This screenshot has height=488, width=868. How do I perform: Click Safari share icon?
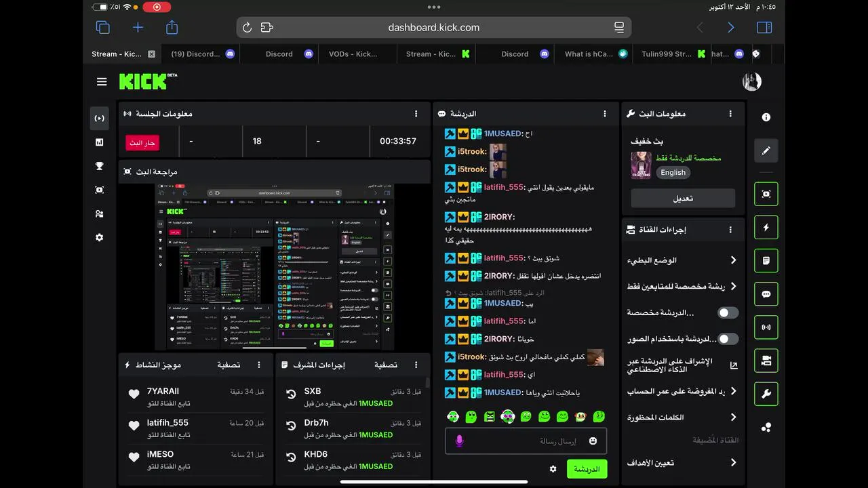tap(172, 27)
